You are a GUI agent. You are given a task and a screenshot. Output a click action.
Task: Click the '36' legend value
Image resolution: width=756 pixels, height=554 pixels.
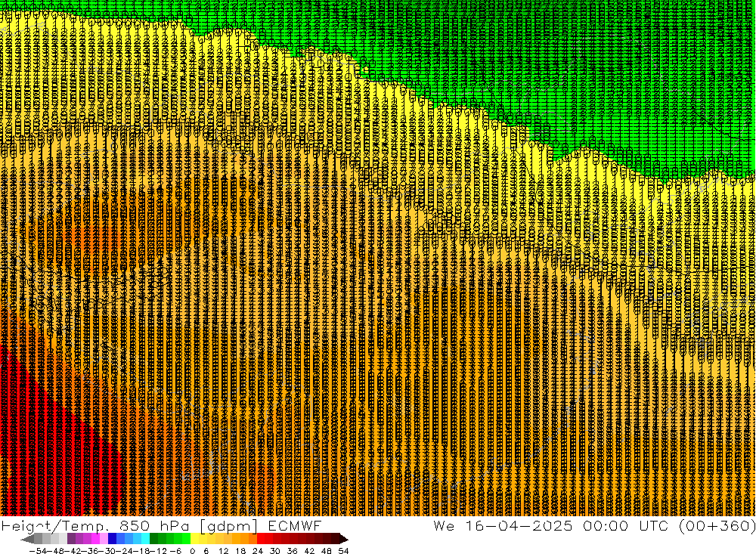point(292,551)
